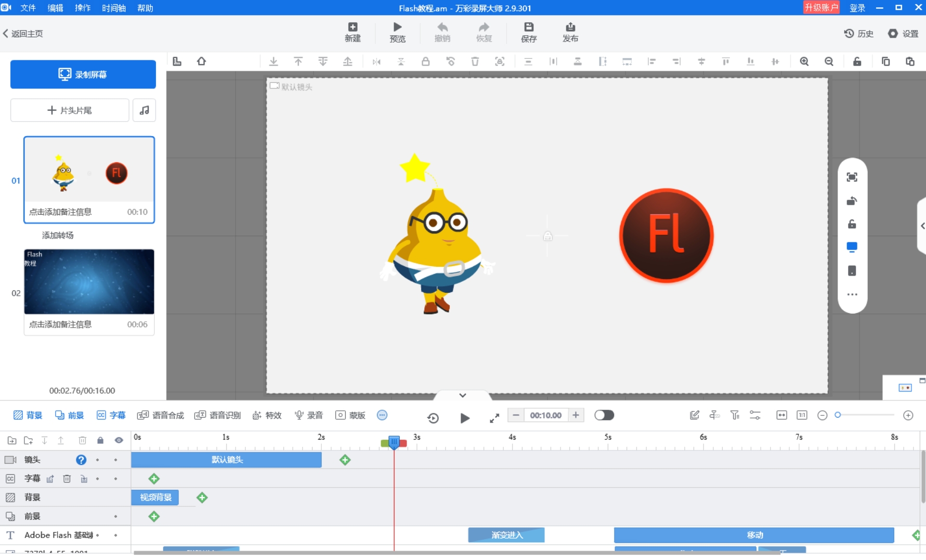This screenshot has width=926, height=560.
Task: Toggle the open padlock in the canvas toolbar
Action: pyautogui.click(x=857, y=61)
